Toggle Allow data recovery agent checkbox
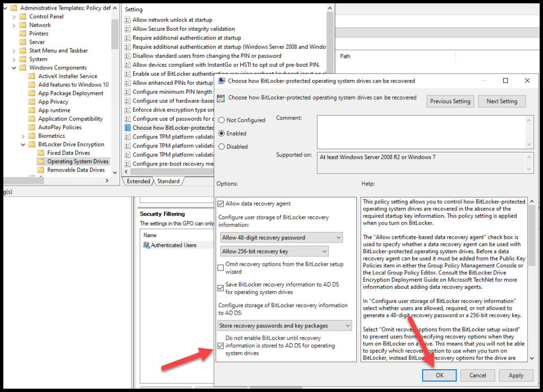This screenshot has height=392, width=543. click(221, 204)
